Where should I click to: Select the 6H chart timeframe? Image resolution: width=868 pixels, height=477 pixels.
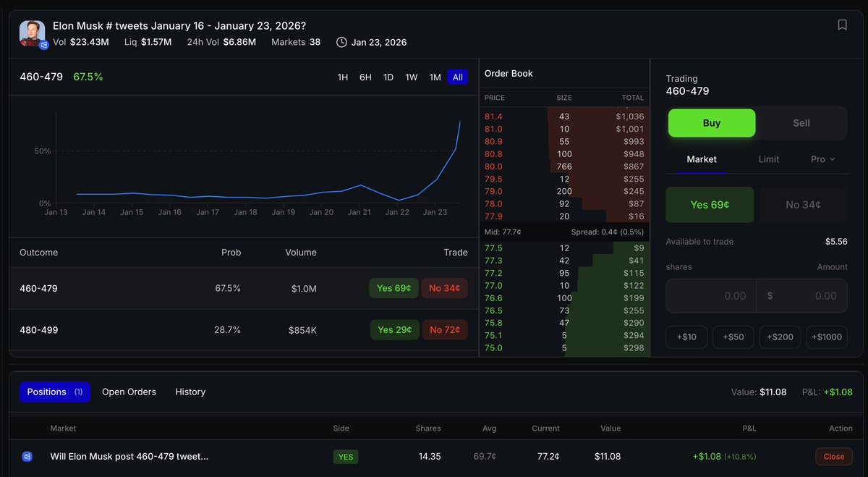365,77
